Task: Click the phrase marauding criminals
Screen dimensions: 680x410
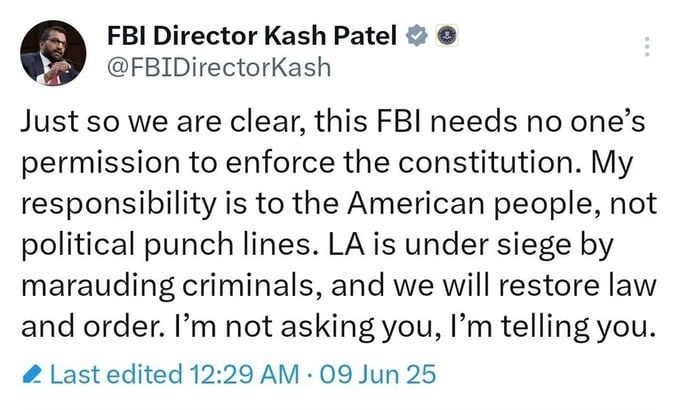Action: tap(167, 286)
